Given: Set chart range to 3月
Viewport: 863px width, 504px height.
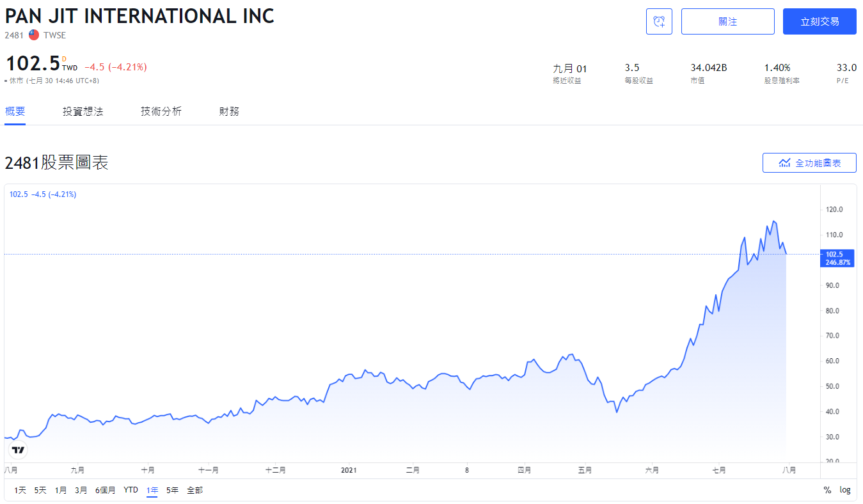Looking at the screenshot, I should click(81, 490).
